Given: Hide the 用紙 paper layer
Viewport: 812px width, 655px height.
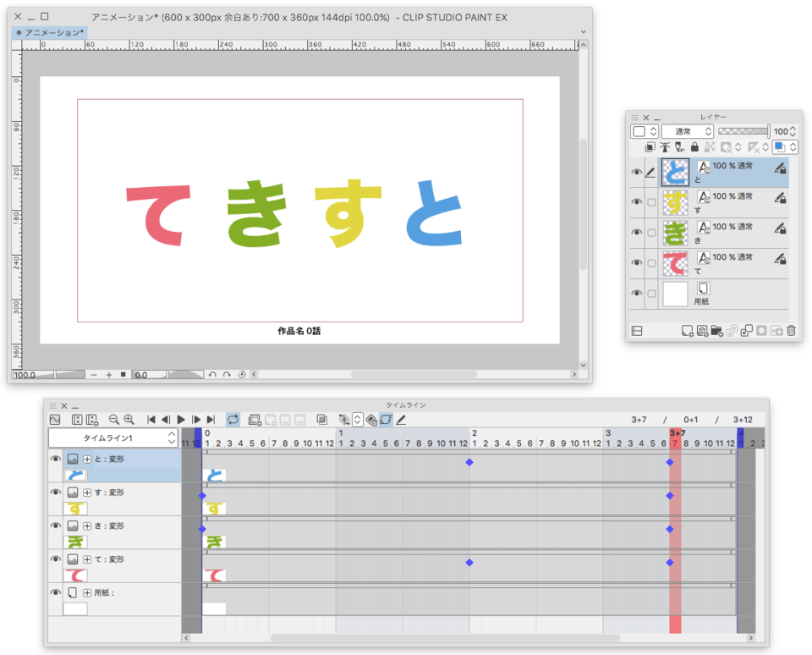Looking at the screenshot, I should [637, 294].
